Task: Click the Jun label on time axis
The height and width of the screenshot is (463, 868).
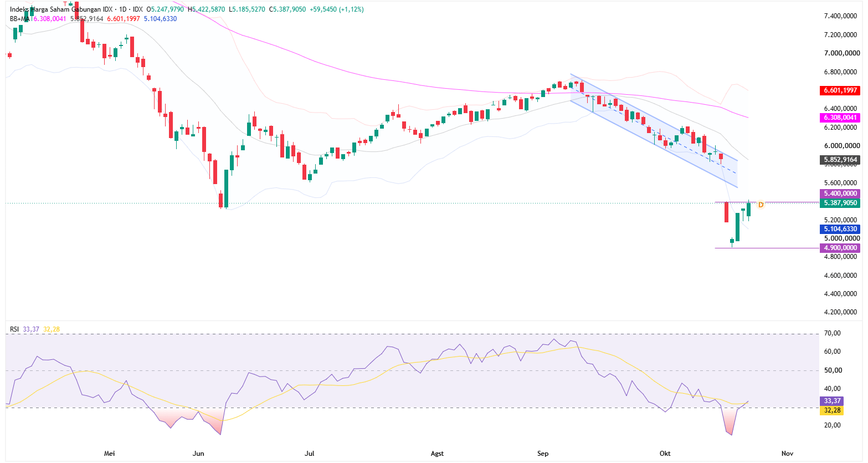Action: pyautogui.click(x=198, y=454)
